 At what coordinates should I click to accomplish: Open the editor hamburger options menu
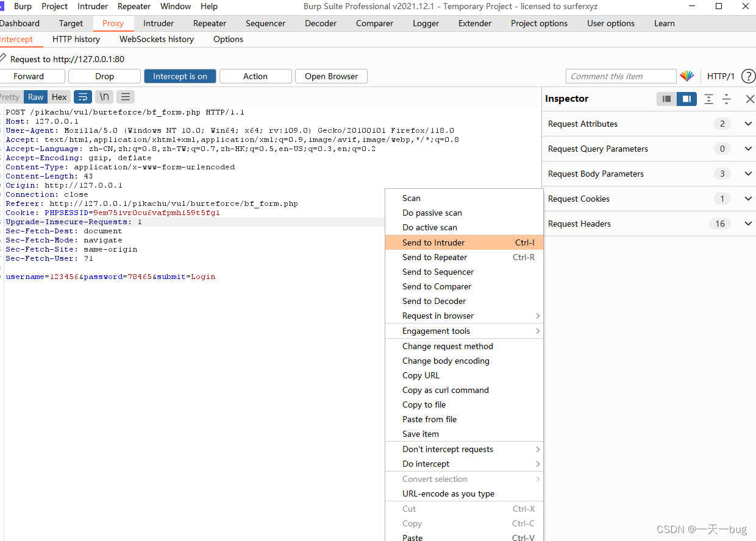coord(126,97)
